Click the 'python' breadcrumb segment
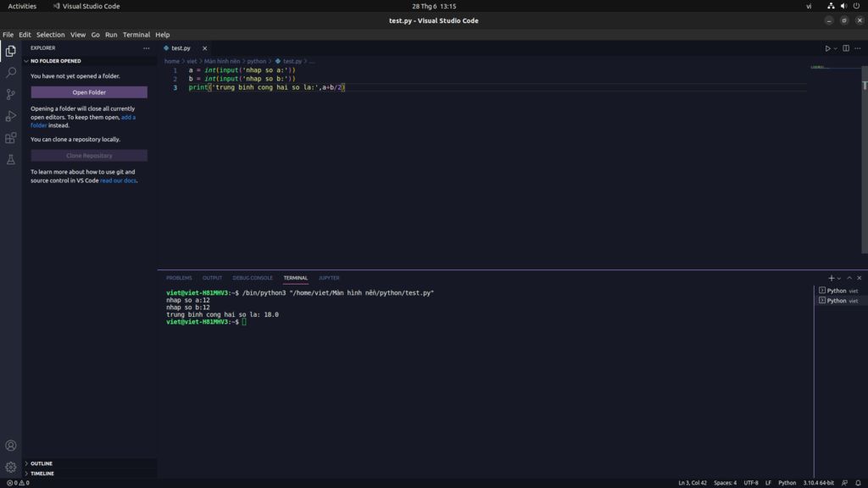 pyautogui.click(x=256, y=61)
